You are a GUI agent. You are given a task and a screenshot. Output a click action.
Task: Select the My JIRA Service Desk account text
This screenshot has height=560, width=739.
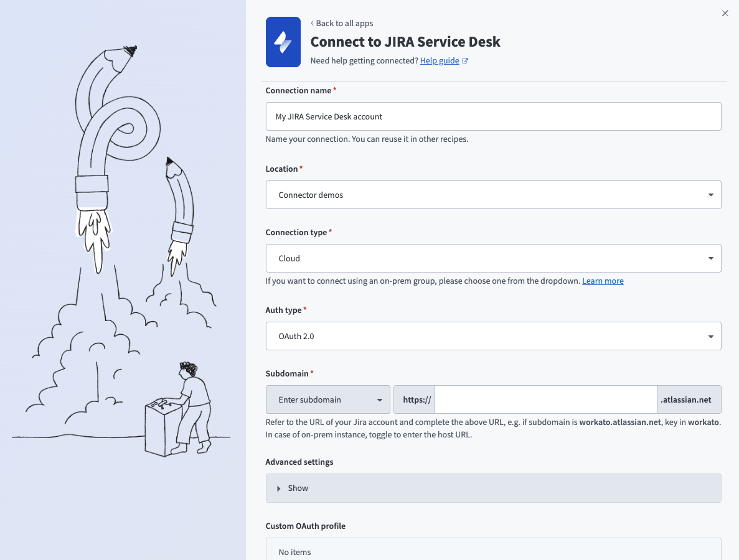pyautogui.click(x=330, y=116)
